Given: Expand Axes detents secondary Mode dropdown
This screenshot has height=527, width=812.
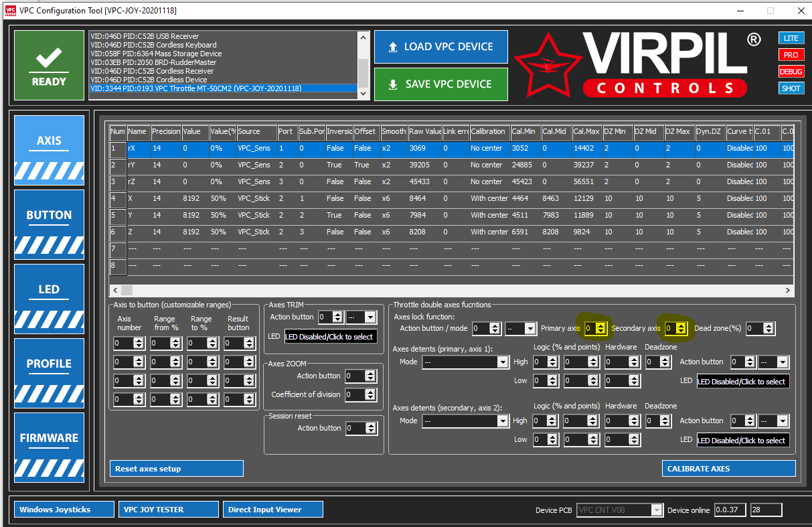Looking at the screenshot, I should [465, 421].
